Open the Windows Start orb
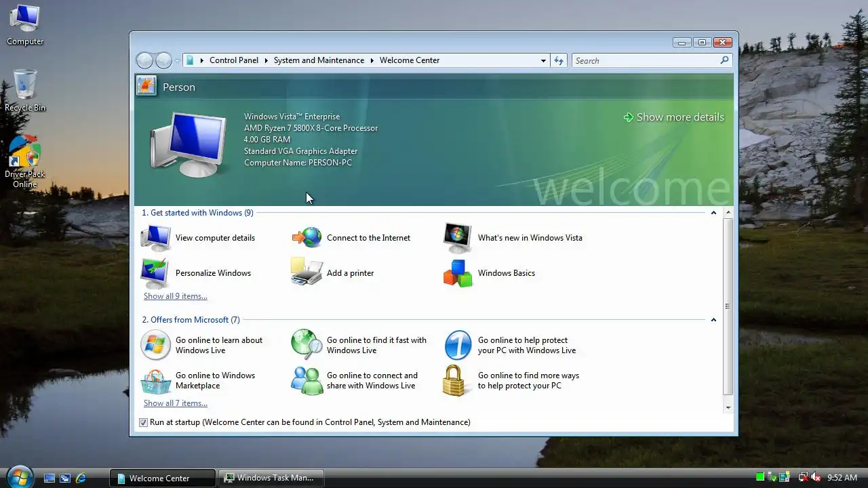 19,476
